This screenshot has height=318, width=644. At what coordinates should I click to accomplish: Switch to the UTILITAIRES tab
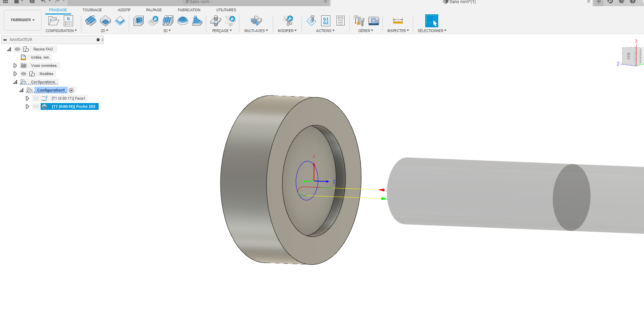coord(226,10)
